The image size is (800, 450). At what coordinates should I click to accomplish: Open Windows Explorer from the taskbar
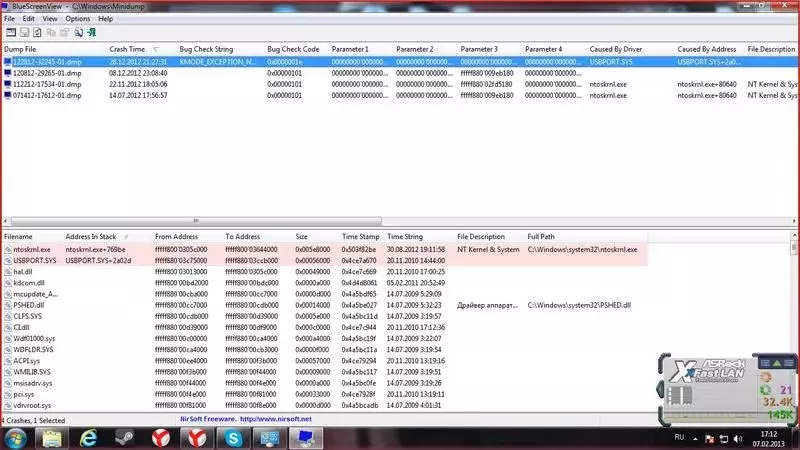[52, 438]
